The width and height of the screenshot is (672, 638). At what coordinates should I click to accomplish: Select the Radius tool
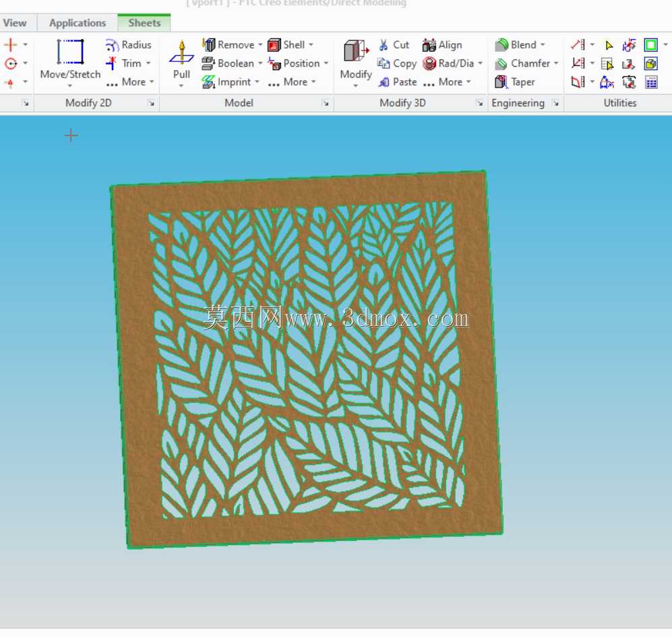point(128,44)
